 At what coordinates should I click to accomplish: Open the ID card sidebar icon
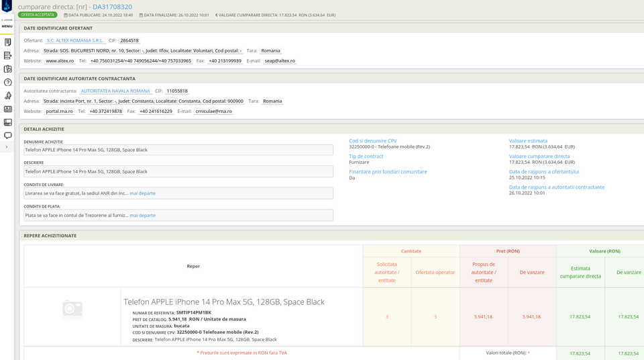click(x=7, y=109)
